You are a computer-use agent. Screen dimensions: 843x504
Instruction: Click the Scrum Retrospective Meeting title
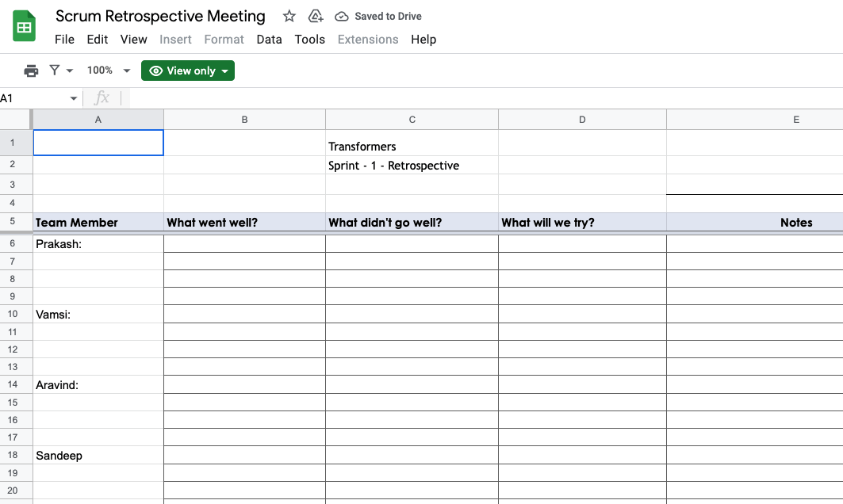(x=160, y=17)
